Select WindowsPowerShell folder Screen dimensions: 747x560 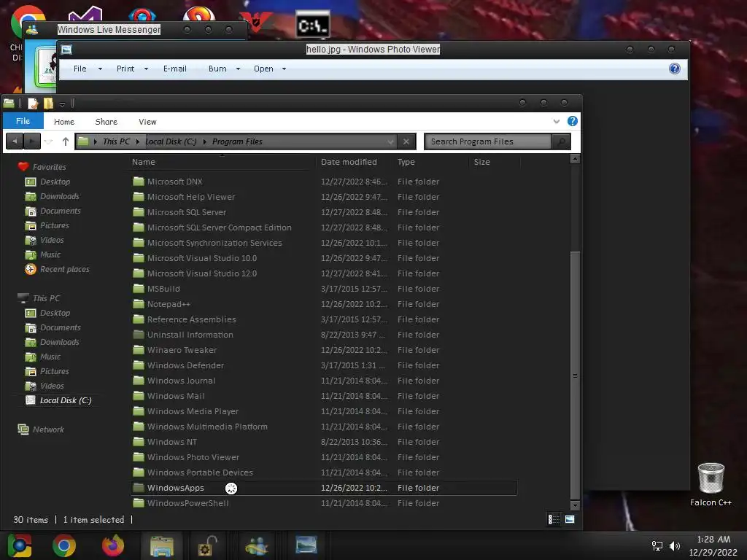pyautogui.click(x=187, y=503)
